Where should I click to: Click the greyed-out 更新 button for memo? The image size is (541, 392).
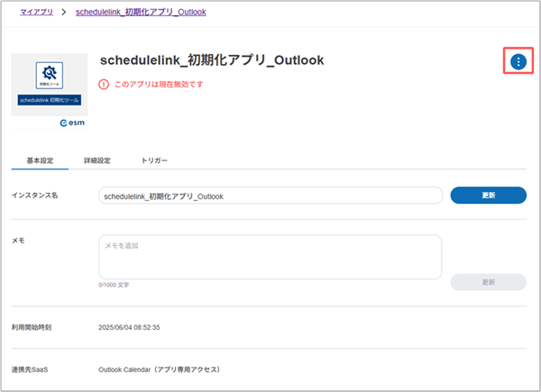(488, 282)
